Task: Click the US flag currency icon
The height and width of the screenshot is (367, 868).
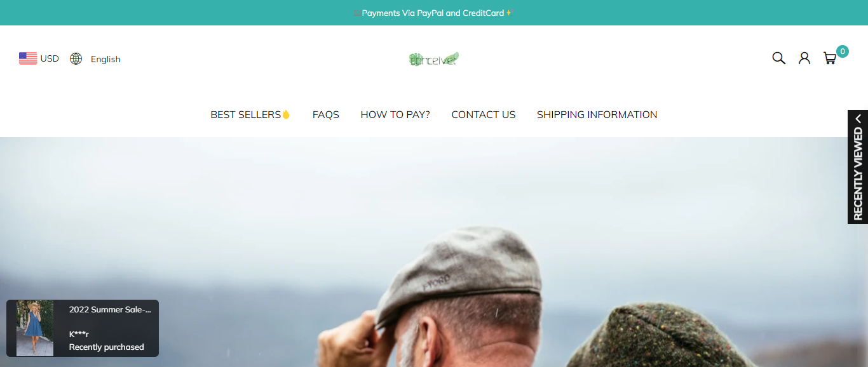Action: pyautogui.click(x=28, y=58)
